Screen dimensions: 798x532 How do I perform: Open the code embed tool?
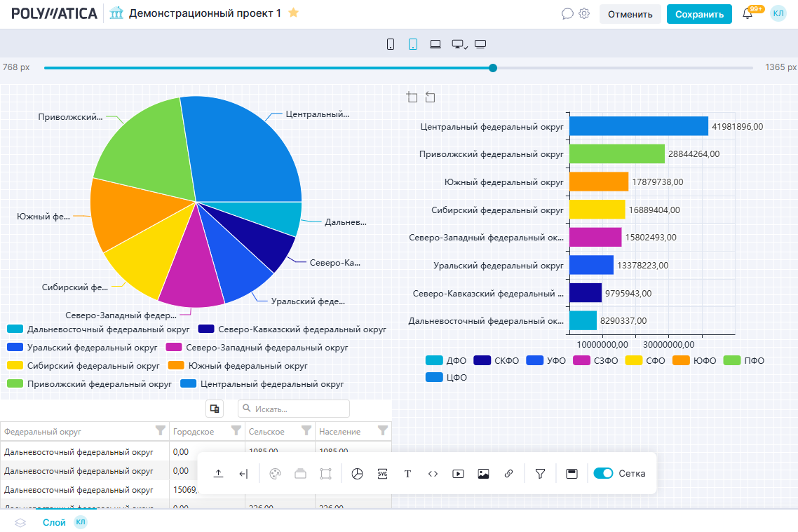[x=433, y=474]
